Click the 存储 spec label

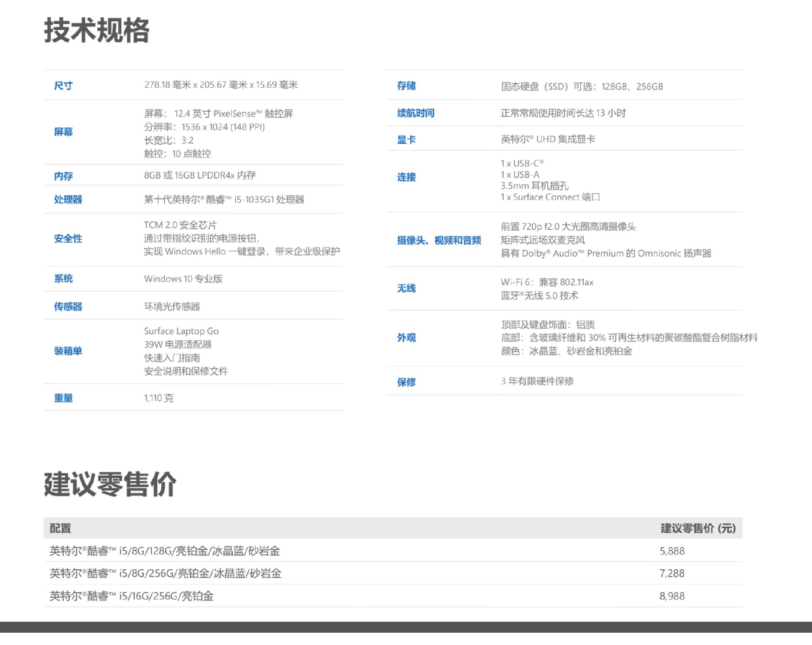point(406,86)
